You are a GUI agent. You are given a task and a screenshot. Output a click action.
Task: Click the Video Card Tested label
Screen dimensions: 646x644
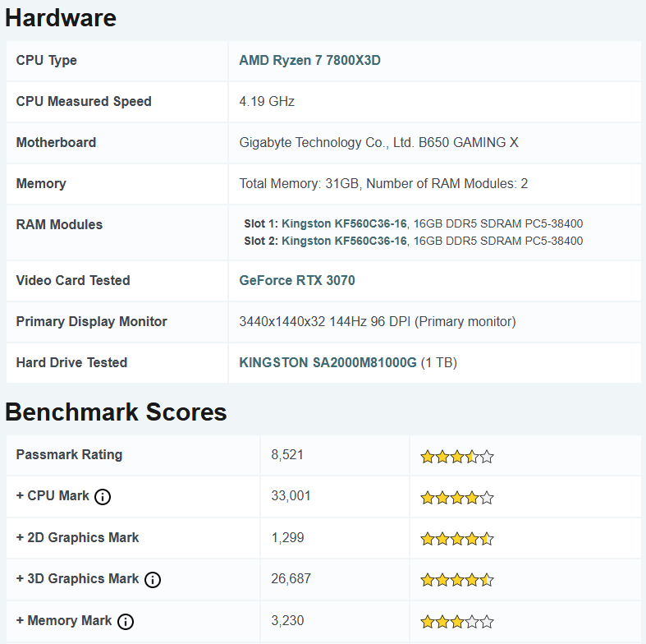pyautogui.click(x=73, y=280)
